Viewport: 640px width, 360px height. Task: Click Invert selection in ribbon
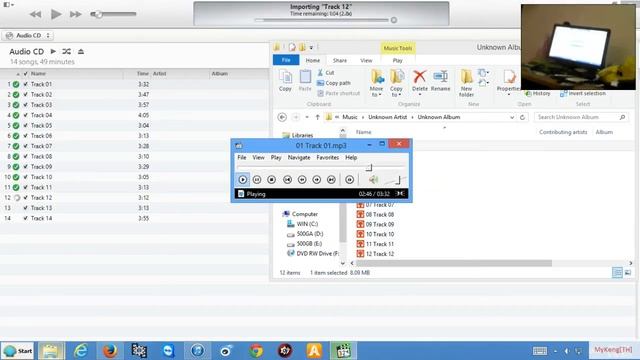pos(583,93)
